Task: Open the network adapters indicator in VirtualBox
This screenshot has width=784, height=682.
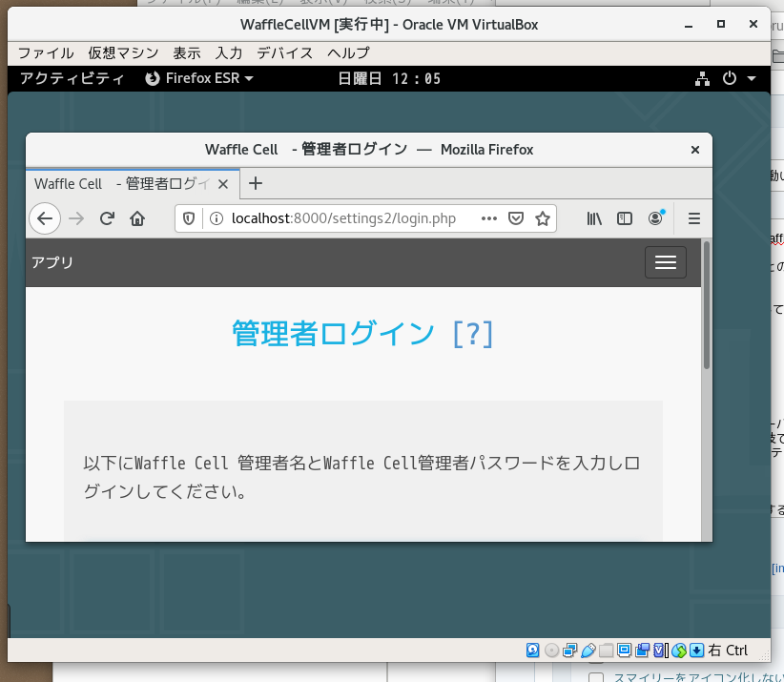Action: tap(570, 650)
